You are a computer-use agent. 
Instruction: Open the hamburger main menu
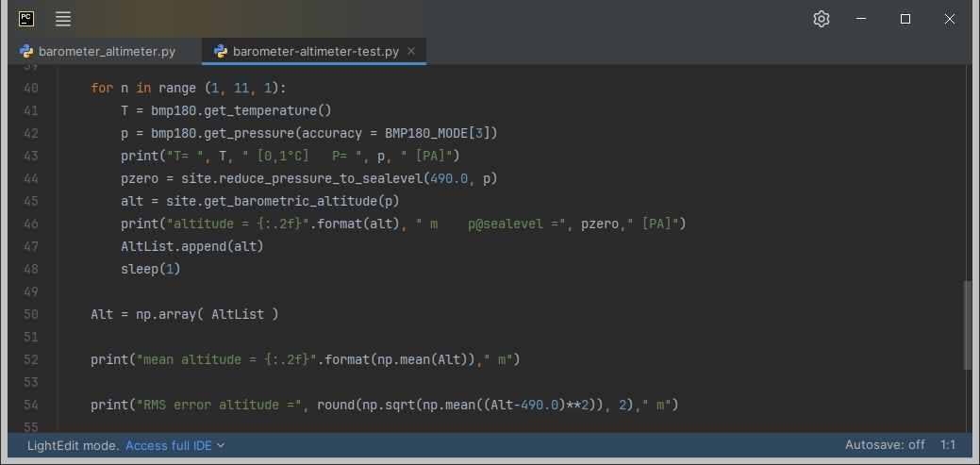[x=63, y=19]
